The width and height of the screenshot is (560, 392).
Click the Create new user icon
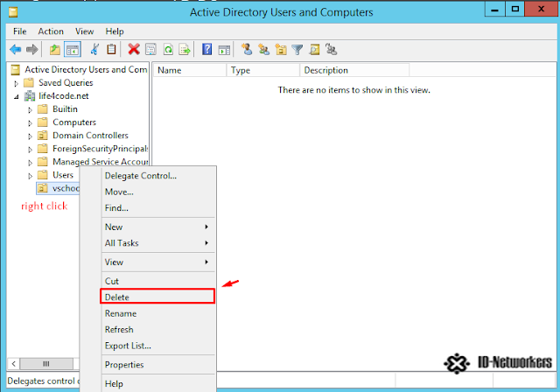[x=247, y=49]
